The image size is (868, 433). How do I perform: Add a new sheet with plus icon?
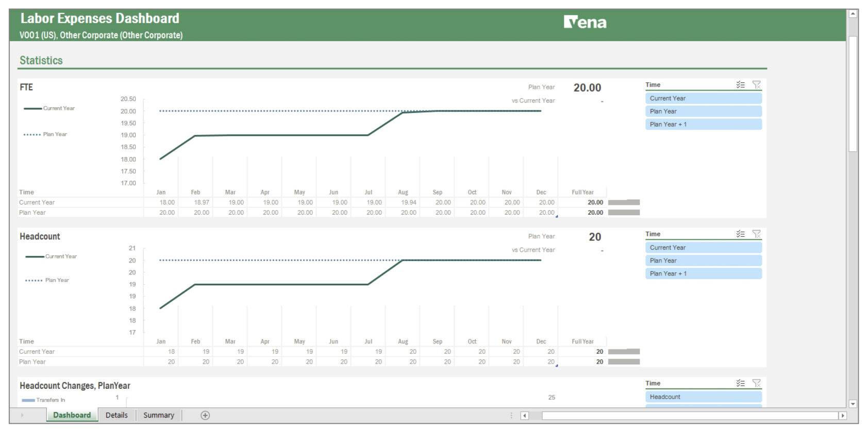point(205,415)
